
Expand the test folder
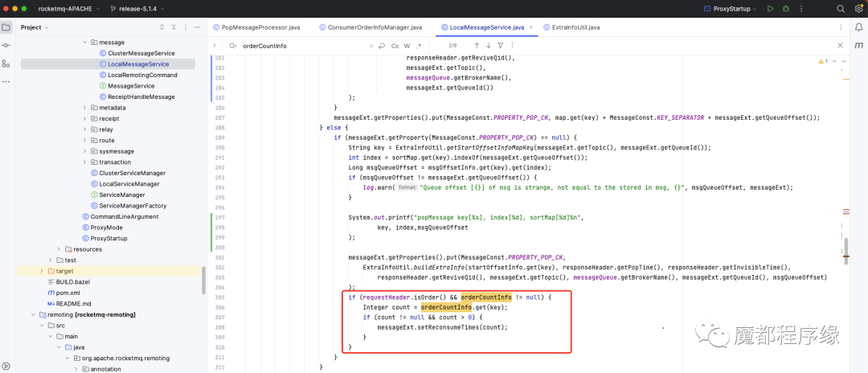(50, 260)
